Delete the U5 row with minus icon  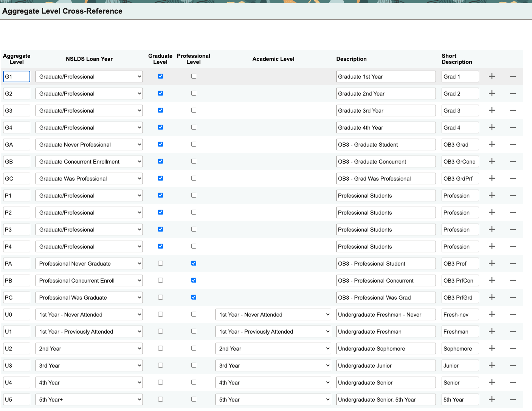pos(513,399)
